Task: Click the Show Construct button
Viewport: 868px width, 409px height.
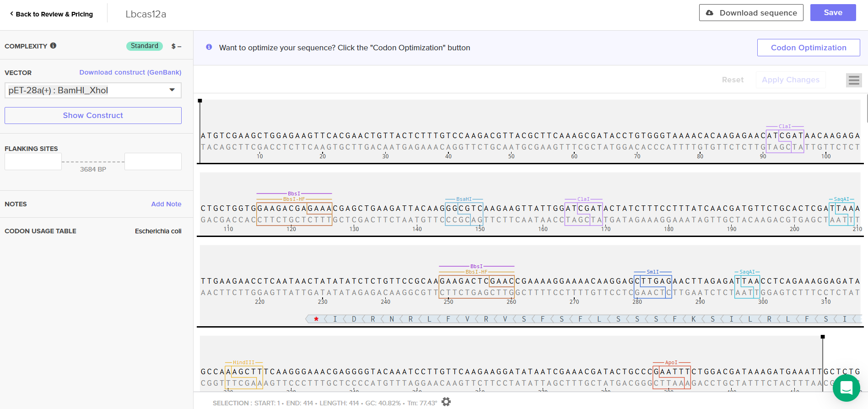Action: tap(93, 115)
